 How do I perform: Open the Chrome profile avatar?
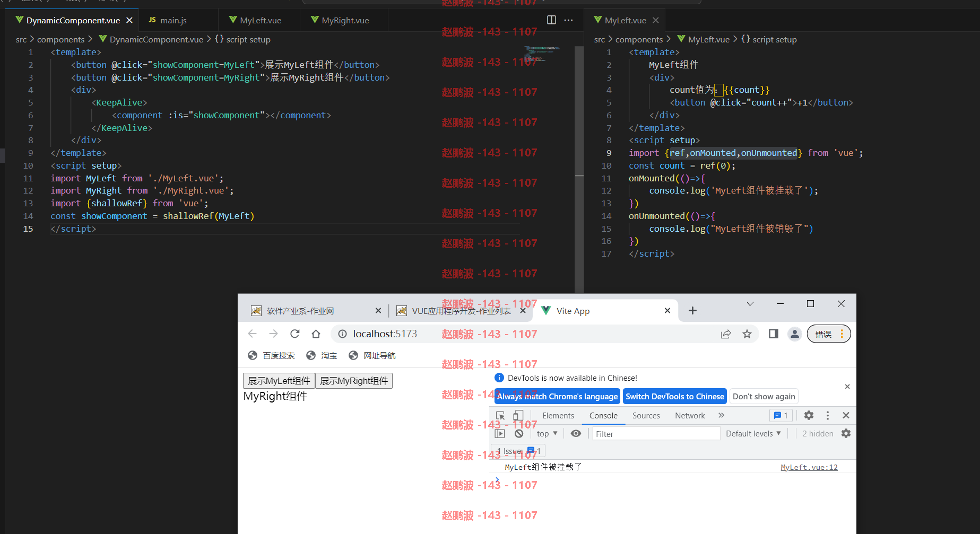tap(794, 334)
